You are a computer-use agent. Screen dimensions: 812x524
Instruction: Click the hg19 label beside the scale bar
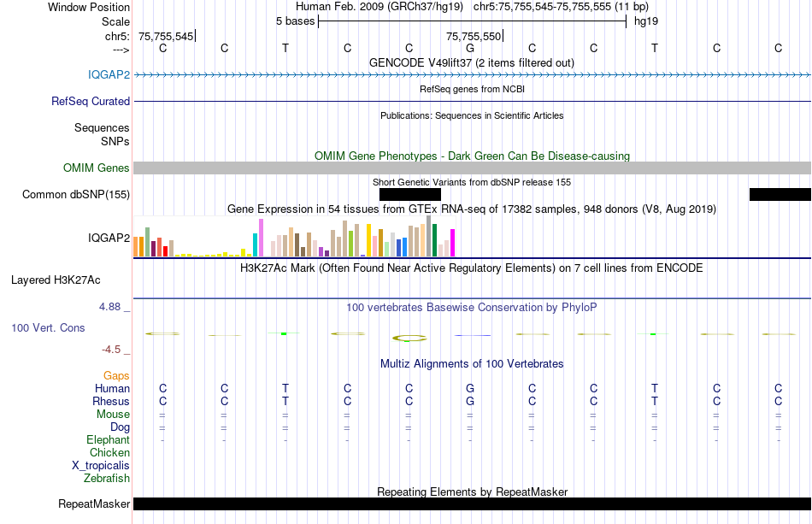point(646,21)
